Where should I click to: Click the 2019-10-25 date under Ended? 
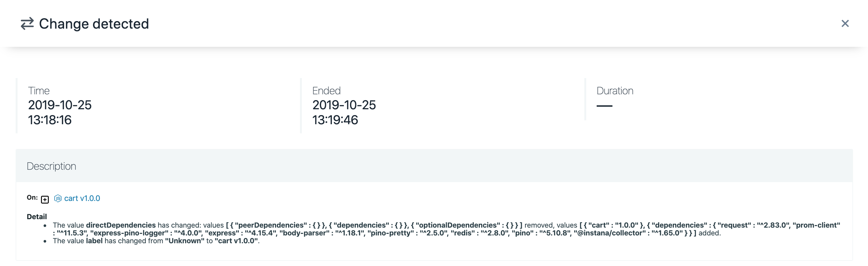pyautogui.click(x=344, y=105)
